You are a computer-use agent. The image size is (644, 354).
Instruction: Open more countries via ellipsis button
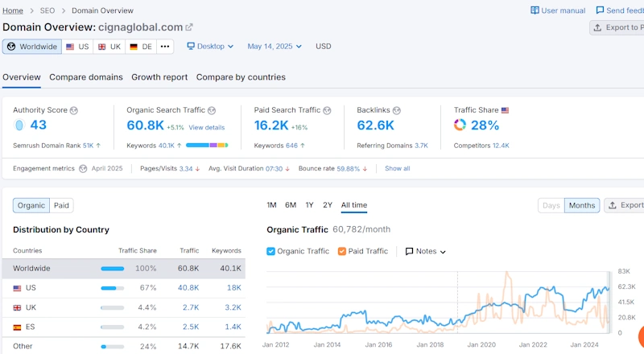click(x=165, y=47)
